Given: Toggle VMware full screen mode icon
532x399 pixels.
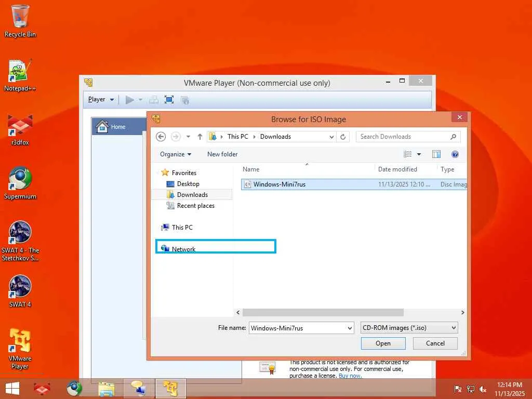Looking at the screenshot, I should pos(169,100).
